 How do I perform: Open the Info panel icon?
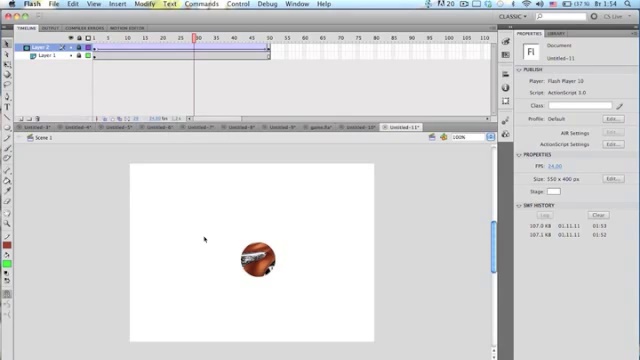[506, 88]
